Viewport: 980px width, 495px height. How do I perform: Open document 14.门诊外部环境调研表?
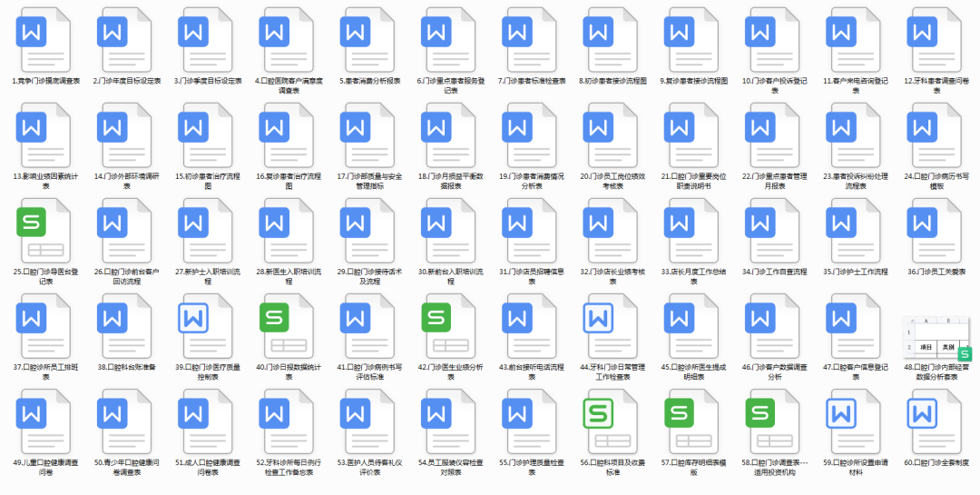pos(127,136)
